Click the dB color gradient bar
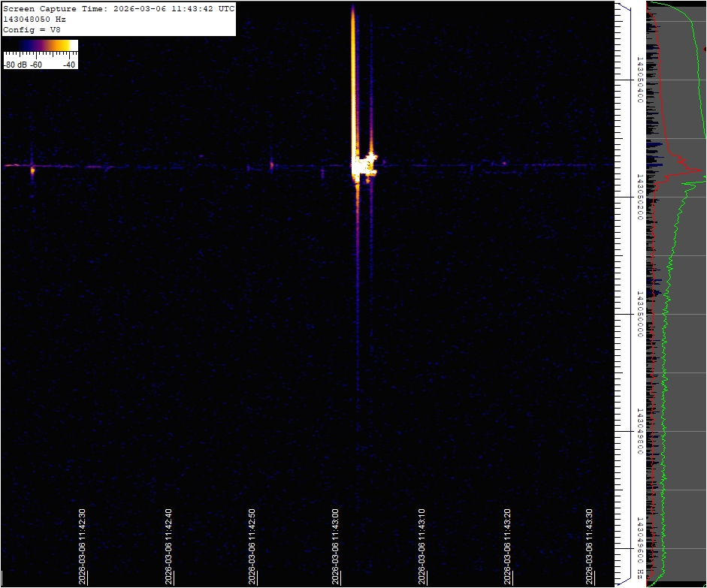 pos(41,46)
